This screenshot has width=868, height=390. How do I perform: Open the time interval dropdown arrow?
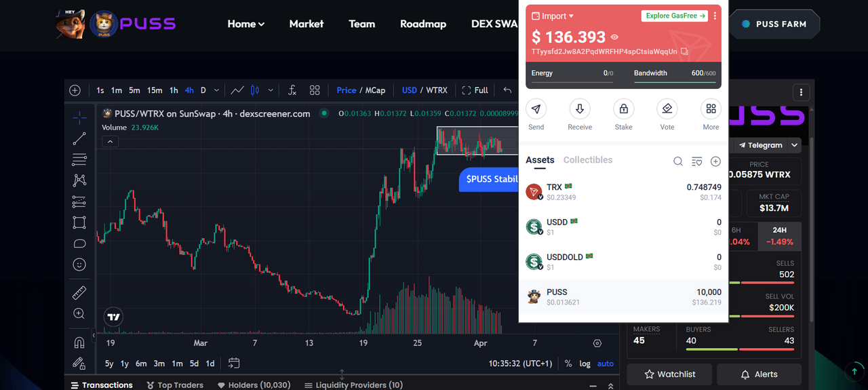tap(217, 90)
